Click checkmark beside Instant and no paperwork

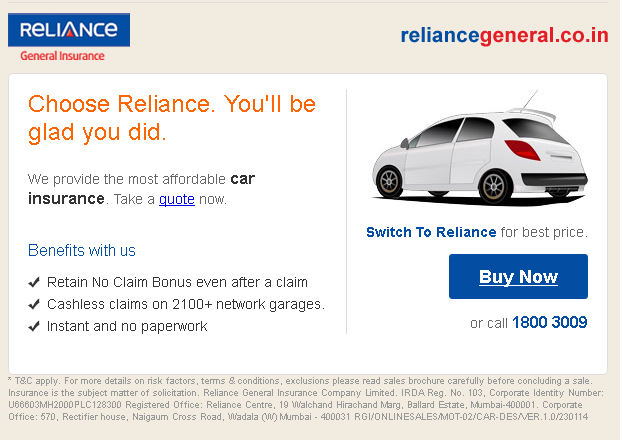[x=34, y=326]
